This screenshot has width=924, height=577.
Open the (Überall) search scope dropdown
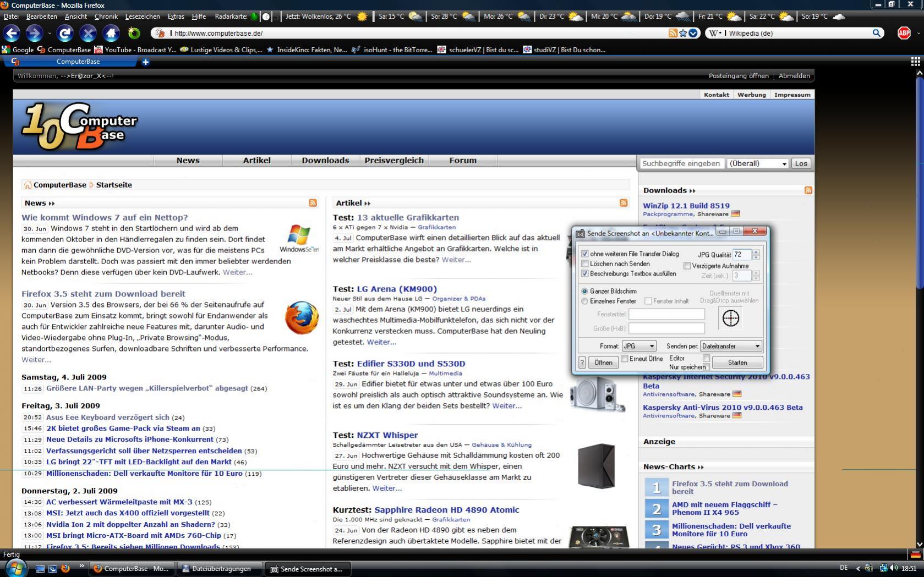tap(758, 163)
